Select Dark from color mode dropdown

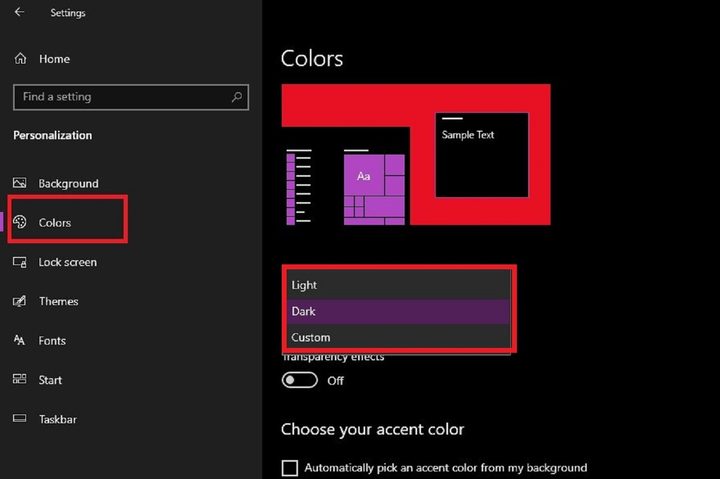399,311
